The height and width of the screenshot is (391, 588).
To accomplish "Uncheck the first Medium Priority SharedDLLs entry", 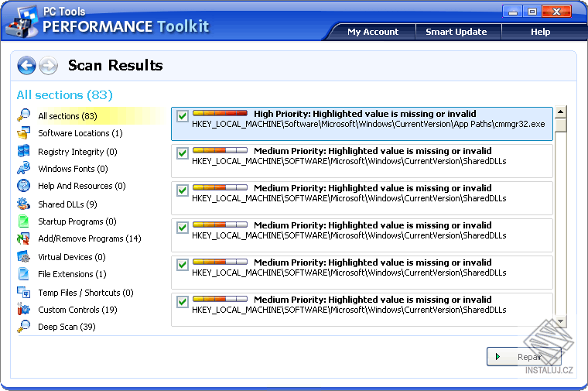I will click(x=183, y=153).
